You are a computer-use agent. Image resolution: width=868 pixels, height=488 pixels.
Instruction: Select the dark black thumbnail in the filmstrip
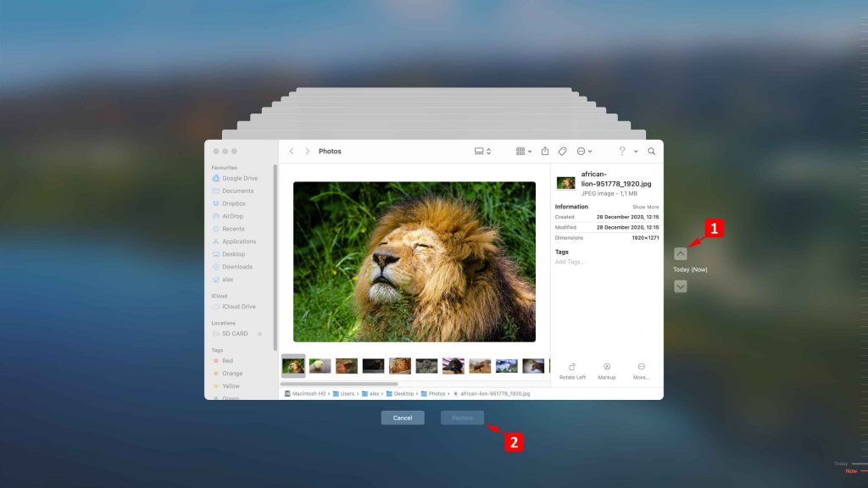[373, 366]
